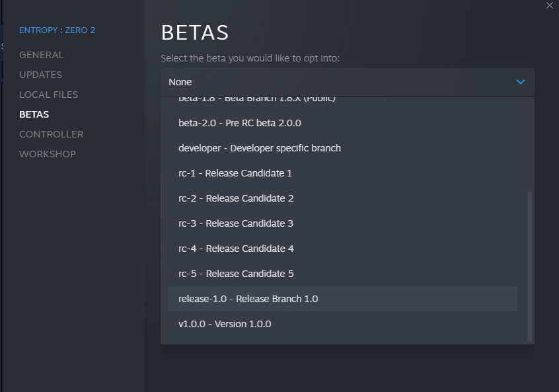Image resolution: width=559 pixels, height=392 pixels.
Task: Open the Workshop section
Action: (x=48, y=154)
